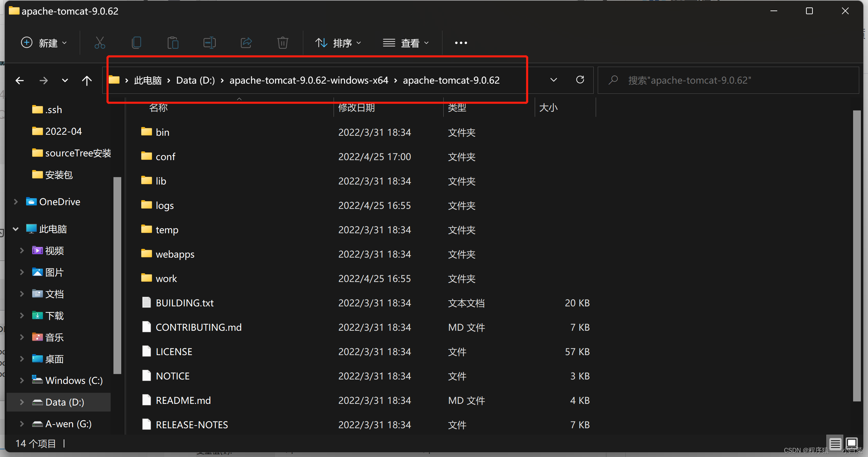Screen dimensions: 868x457
Task: Click the Rename icon in toolbar
Action: tap(209, 43)
